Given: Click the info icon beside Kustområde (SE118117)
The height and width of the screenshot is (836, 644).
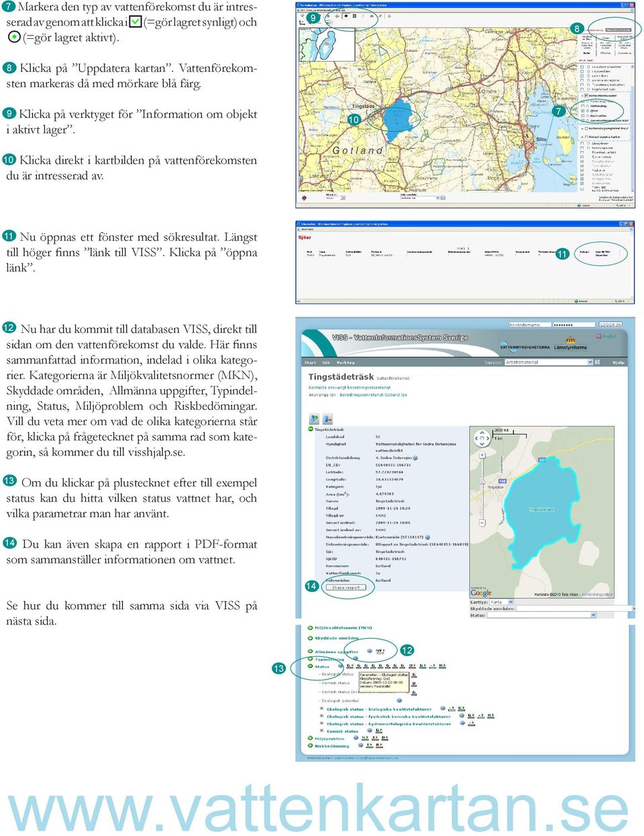Looking at the screenshot, I should [x=427, y=537].
